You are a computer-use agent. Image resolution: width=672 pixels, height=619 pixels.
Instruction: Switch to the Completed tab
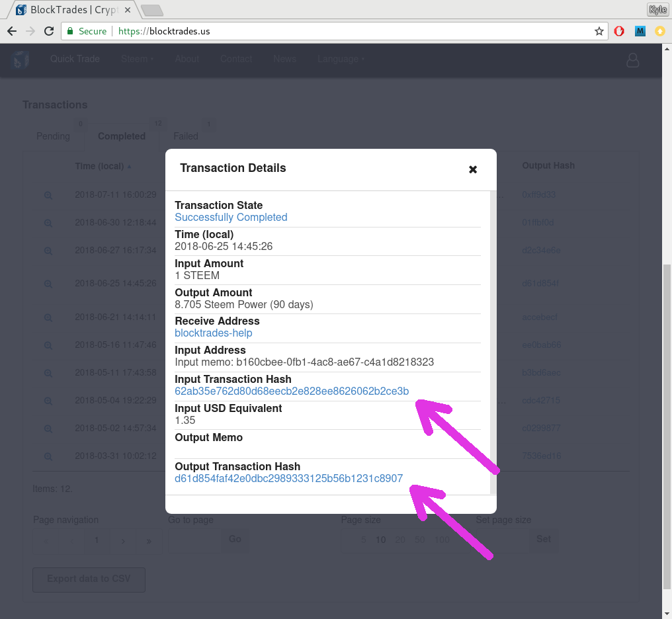pos(122,136)
